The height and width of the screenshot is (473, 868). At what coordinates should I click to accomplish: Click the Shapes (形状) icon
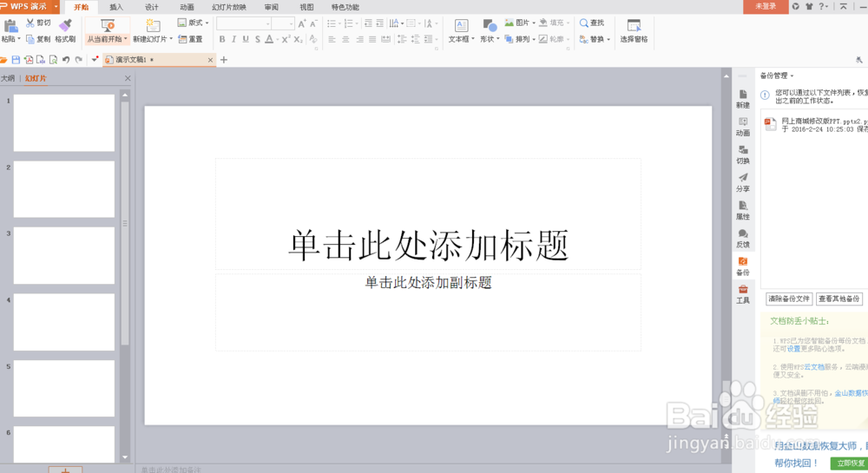pos(490,25)
